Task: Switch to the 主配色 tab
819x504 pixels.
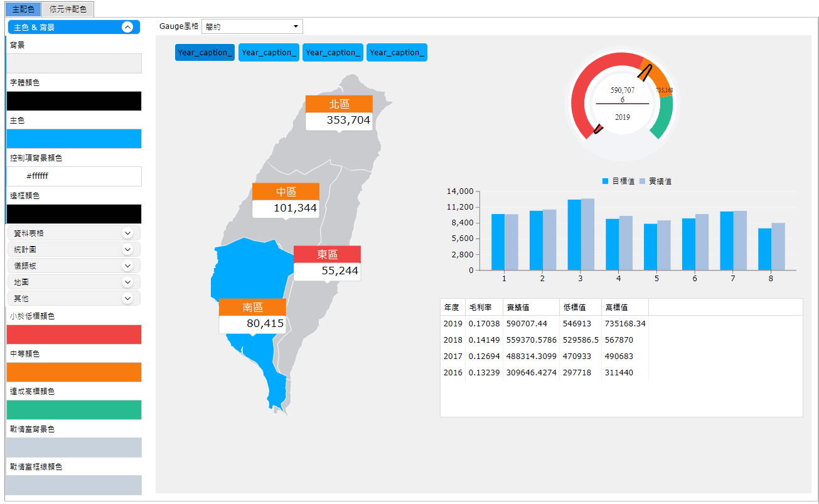Action: click(x=23, y=9)
